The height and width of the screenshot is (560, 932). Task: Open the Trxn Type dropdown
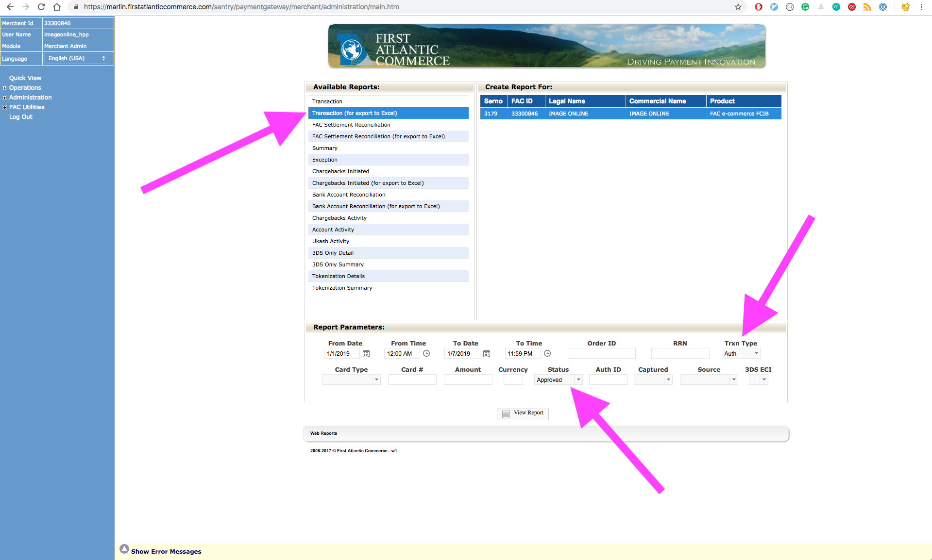[x=741, y=354]
